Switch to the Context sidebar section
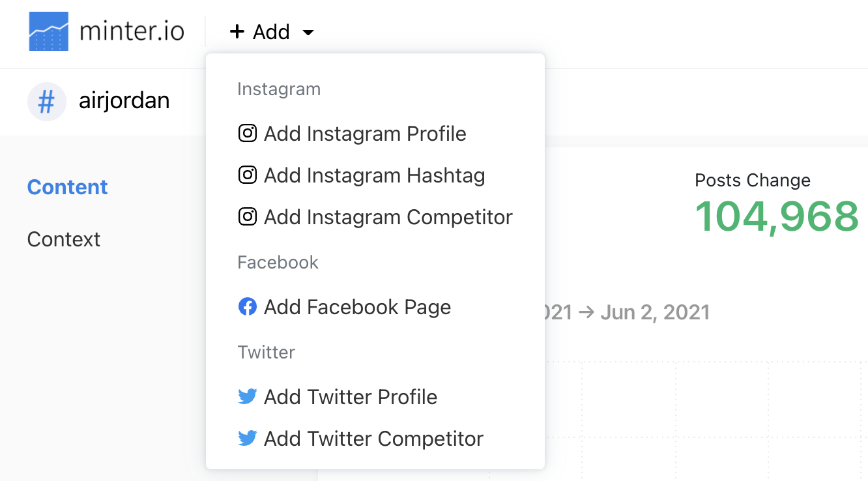 (64, 239)
